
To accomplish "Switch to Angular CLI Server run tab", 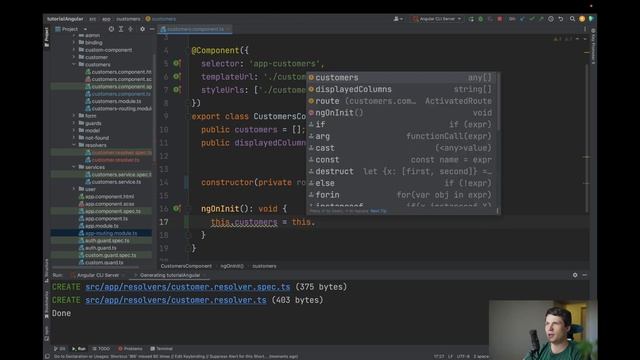I will point(96,275).
